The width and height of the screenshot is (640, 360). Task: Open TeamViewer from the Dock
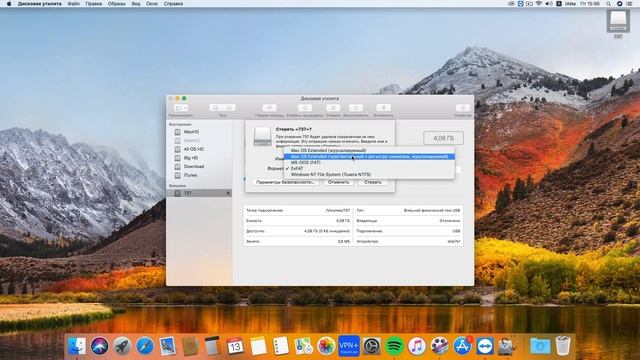(x=484, y=346)
